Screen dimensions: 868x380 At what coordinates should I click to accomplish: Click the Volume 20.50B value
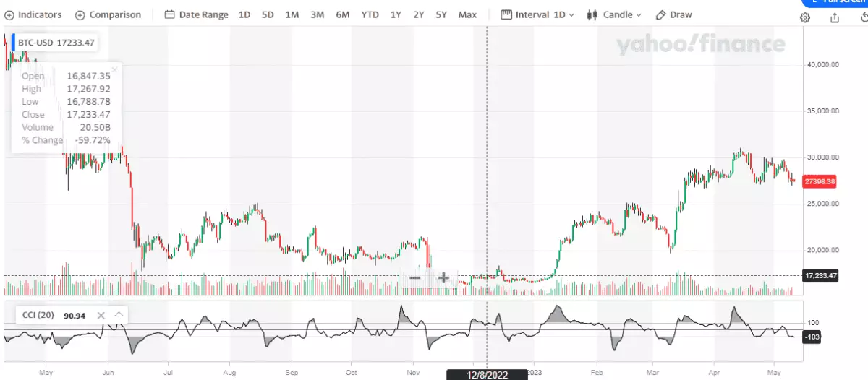[x=96, y=127]
